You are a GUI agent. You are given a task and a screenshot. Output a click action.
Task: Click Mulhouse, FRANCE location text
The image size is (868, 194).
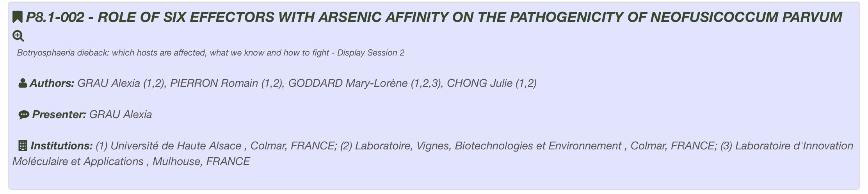[201, 162]
